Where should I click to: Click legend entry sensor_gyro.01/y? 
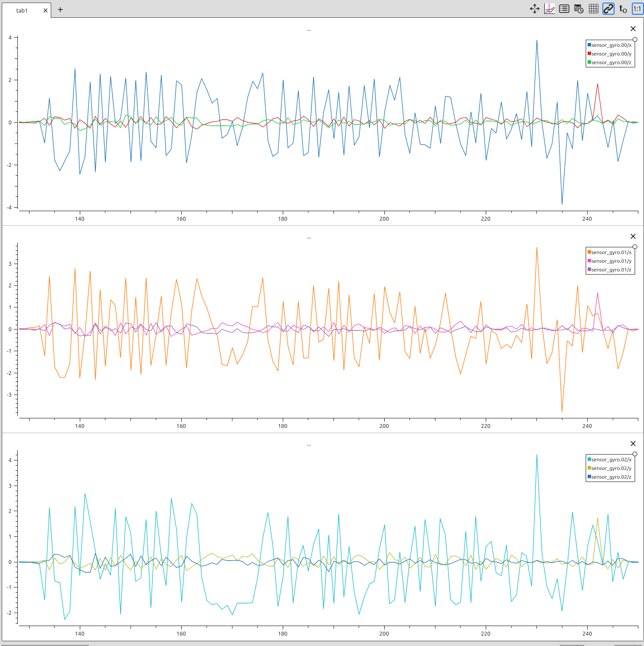point(610,261)
